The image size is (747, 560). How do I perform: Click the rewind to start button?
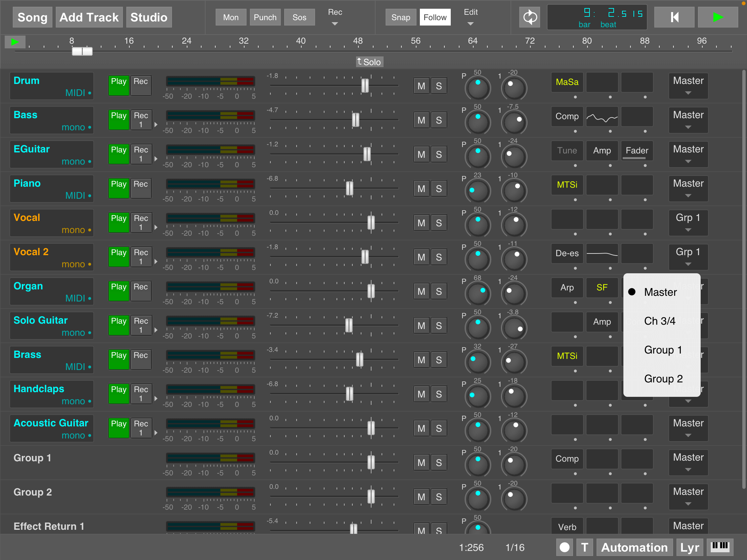point(674,17)
